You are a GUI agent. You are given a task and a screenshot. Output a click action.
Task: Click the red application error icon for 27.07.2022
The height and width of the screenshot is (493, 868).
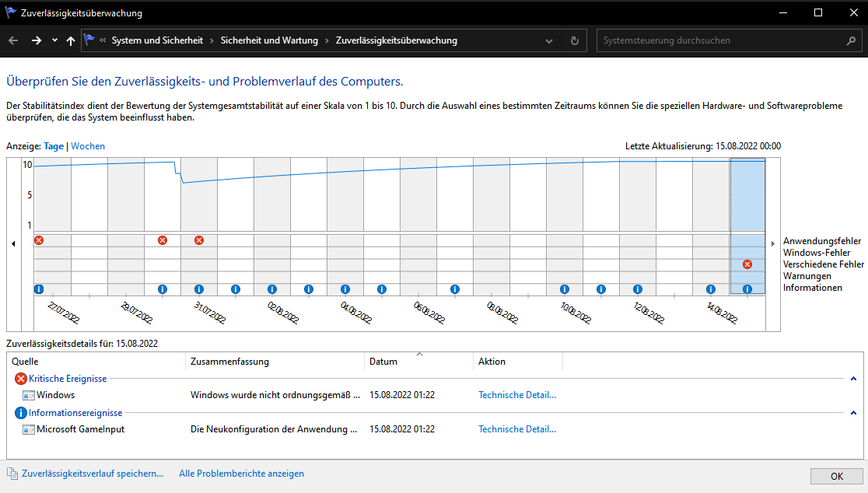(39, 240)
